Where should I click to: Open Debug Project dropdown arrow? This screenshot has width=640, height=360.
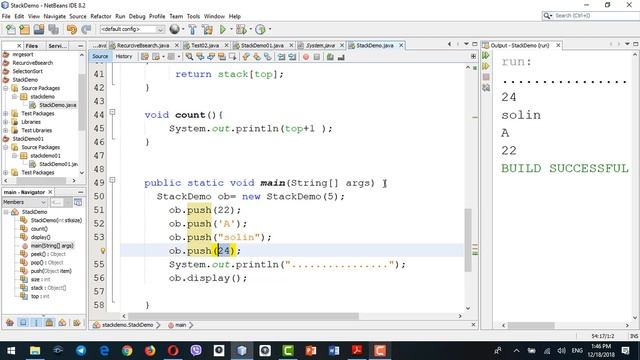250,29
